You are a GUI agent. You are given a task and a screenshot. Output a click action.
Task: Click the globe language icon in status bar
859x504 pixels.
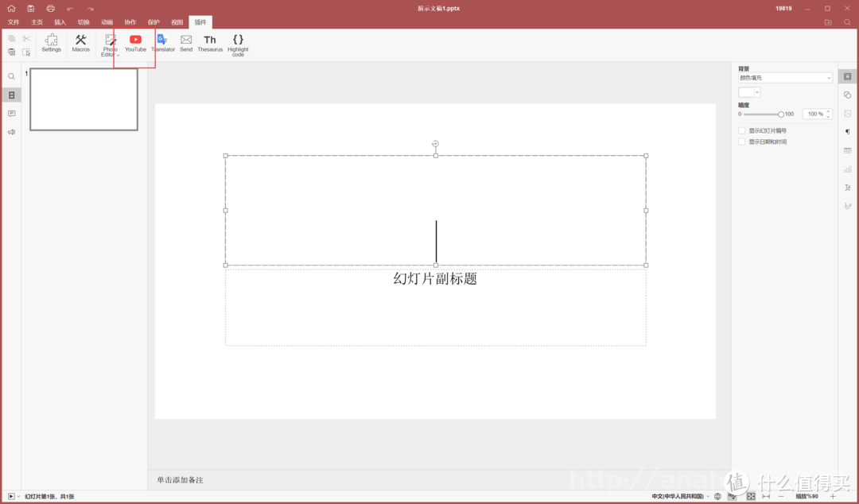pos(717,496)
